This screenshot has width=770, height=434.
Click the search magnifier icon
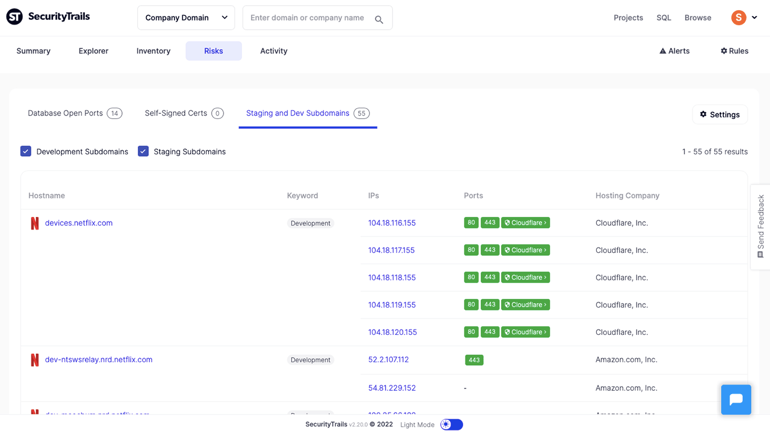(x=379, y=20)
